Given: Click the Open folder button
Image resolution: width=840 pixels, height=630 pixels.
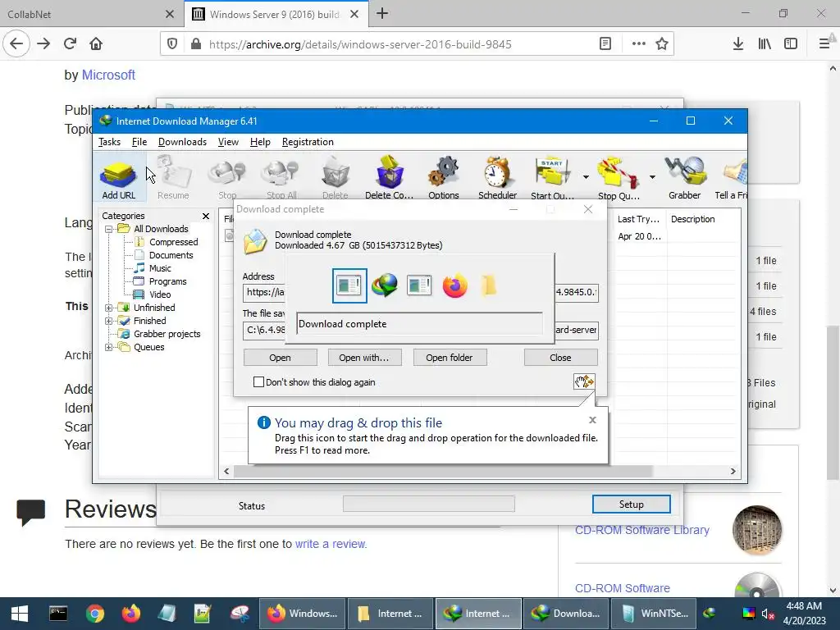Looking at the screenshot, I should pyautogui.click(x=450, y=358).
